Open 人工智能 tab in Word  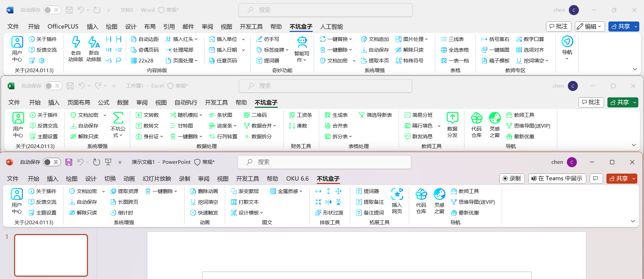coord(332,27)
